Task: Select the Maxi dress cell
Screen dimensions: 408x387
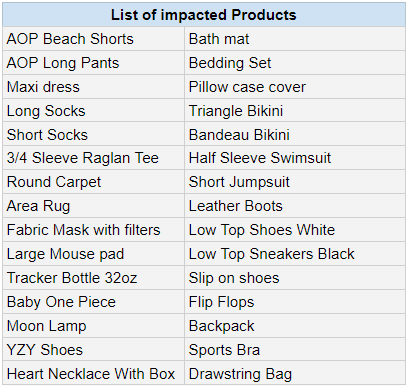Action: (x=94, y=87)
